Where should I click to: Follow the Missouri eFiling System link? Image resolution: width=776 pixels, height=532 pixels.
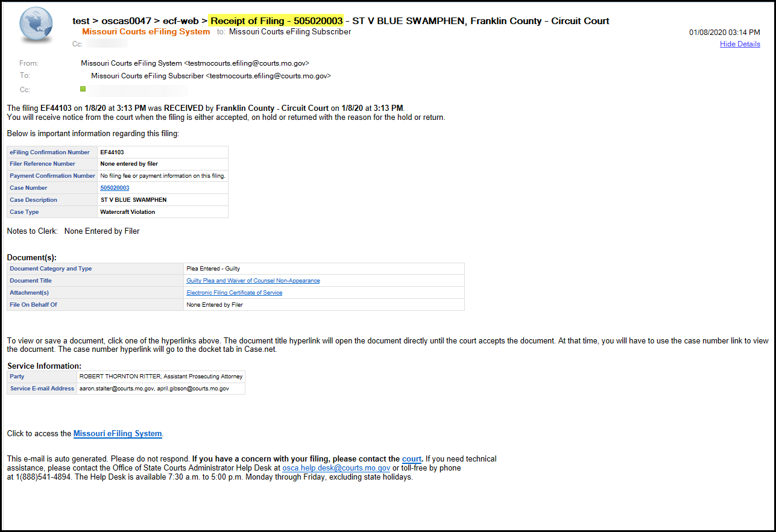click(118, 434)
